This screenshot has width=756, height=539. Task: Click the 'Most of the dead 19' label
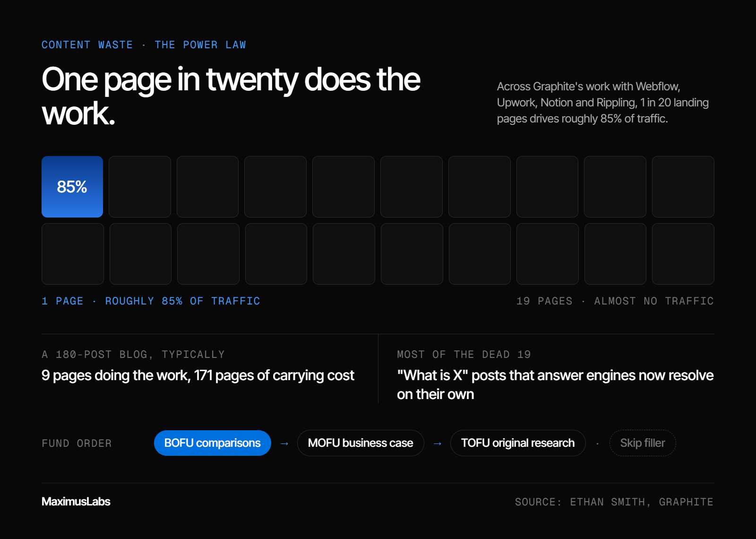coord(464,355)
